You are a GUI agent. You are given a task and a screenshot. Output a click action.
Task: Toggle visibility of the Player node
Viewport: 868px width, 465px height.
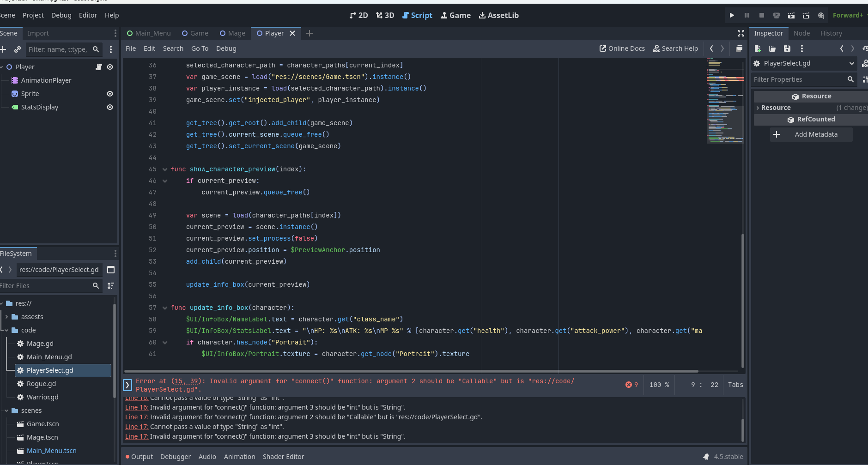[x=110, y=67]
